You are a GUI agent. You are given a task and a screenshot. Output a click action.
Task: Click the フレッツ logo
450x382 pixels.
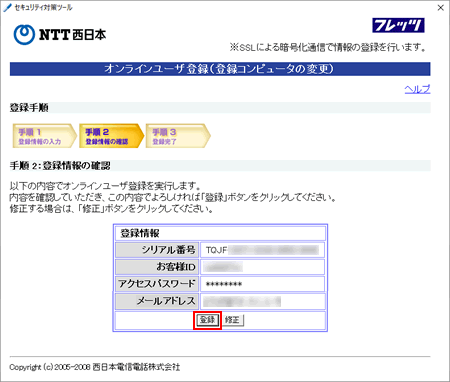click(x=398, y=25)
